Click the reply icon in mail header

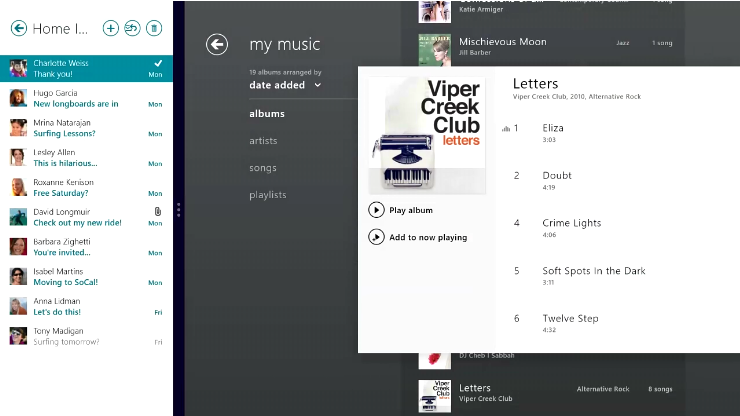[132, 29]
